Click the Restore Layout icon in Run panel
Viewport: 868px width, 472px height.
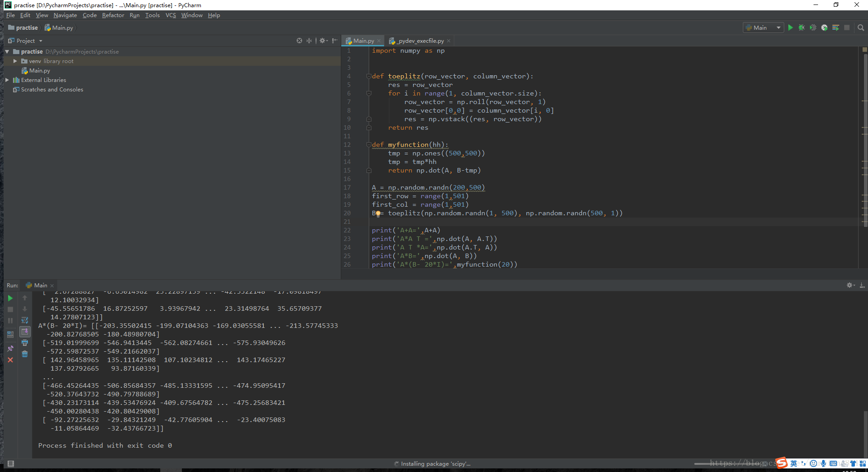[x=10, y=335]
